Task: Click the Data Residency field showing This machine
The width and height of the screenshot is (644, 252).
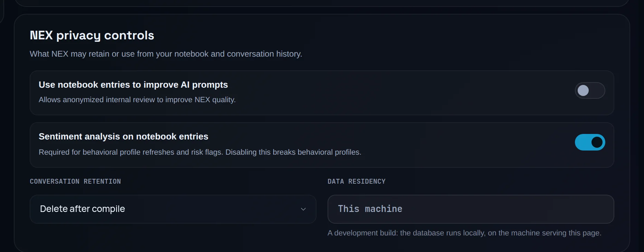Action: click(x=471, y=209)
